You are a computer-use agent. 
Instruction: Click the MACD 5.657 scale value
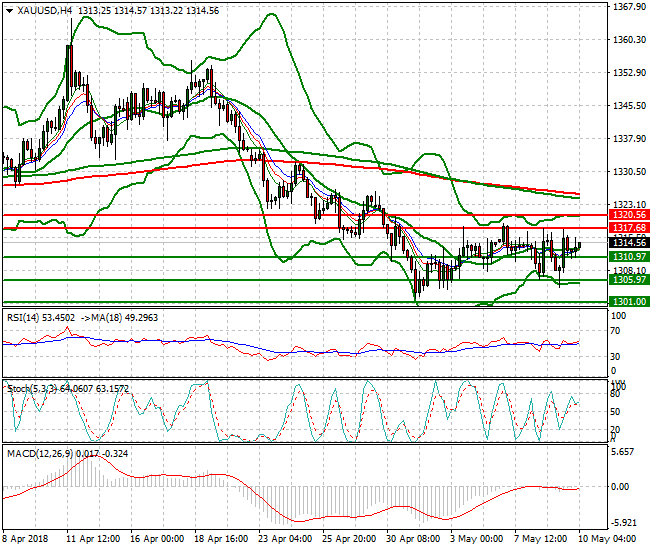pos(623,452)
